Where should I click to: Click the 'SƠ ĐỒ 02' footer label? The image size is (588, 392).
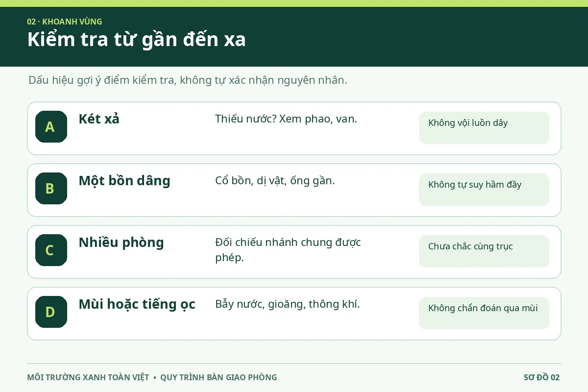[541, 377]
